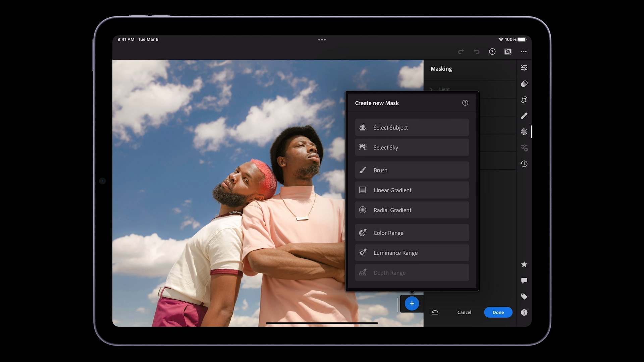Select the Healing Brush tool
644x362 pixels.
tap(524, 115)
